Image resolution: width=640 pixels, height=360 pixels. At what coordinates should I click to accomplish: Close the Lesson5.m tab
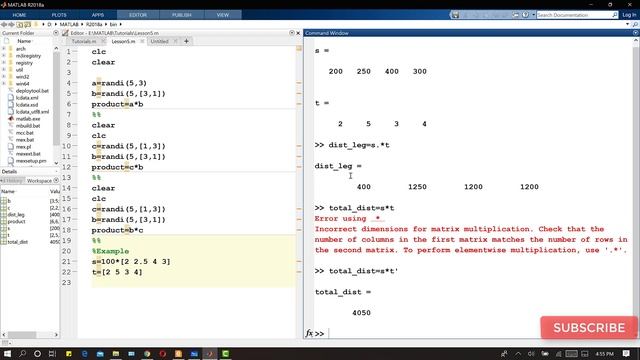pyautogui.click(x=142, y=41)
